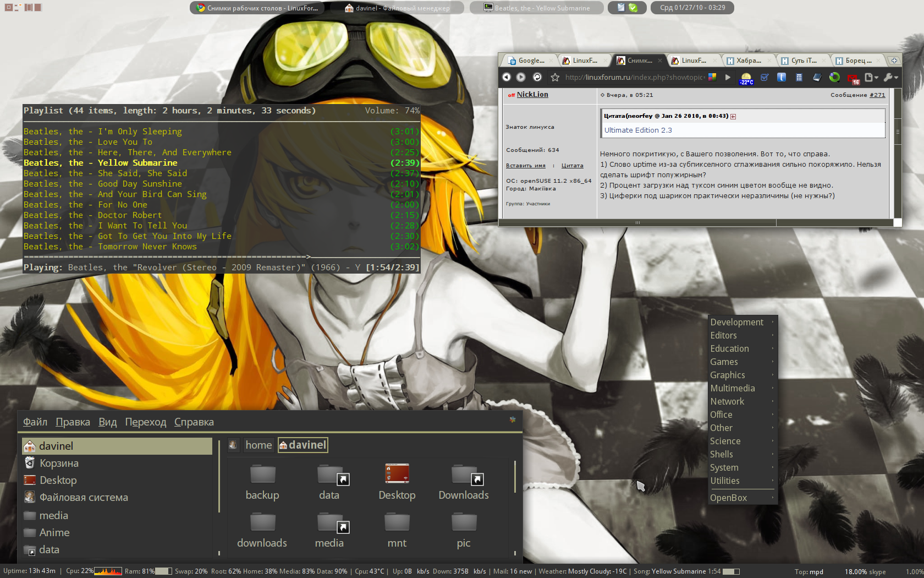This screenshot has height=578, width=924.
Task: Select Корзина in the sidebar places list
Action: [x=58, y=464]
